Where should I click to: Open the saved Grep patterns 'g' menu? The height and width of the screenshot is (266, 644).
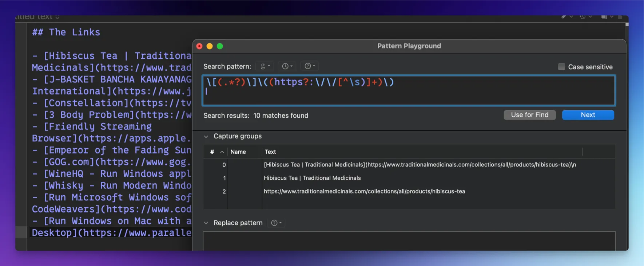click(x=265, y=66)
